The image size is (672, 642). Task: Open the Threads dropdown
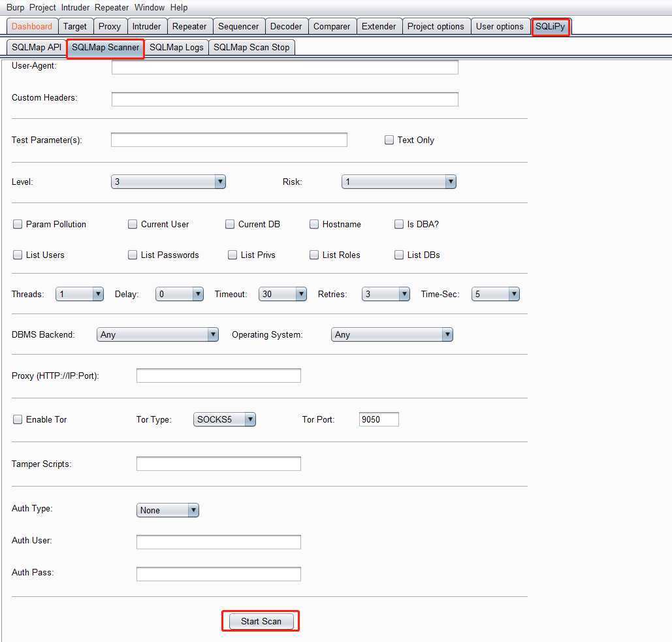click(80, 294)
